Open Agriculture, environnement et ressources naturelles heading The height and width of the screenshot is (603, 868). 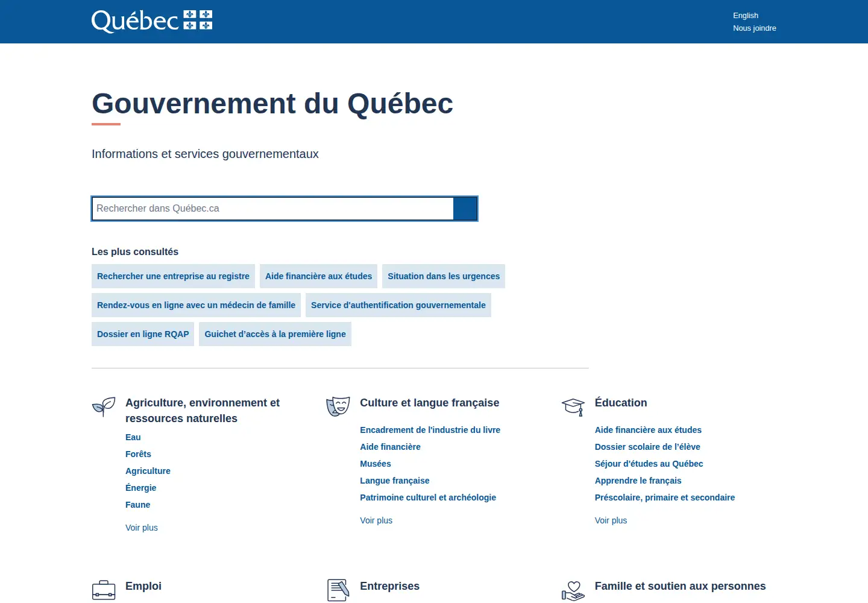pyautogui.click(x=203, y=411)
